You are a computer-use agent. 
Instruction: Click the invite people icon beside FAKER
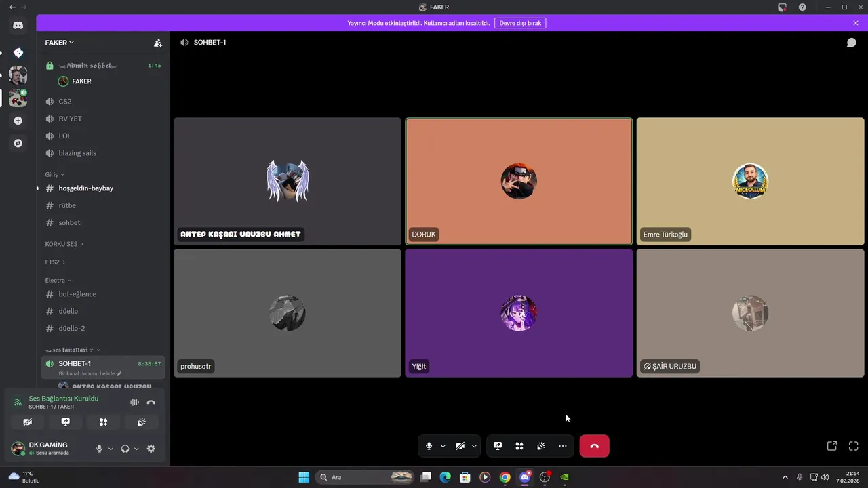click(x=158, y=43)
